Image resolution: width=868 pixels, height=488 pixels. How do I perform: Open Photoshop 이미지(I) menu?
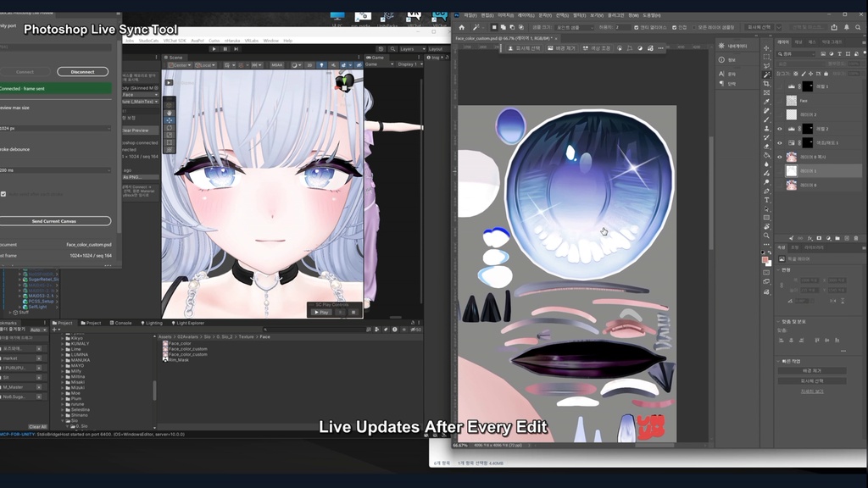pyautogui.click(x=505, y=15)
